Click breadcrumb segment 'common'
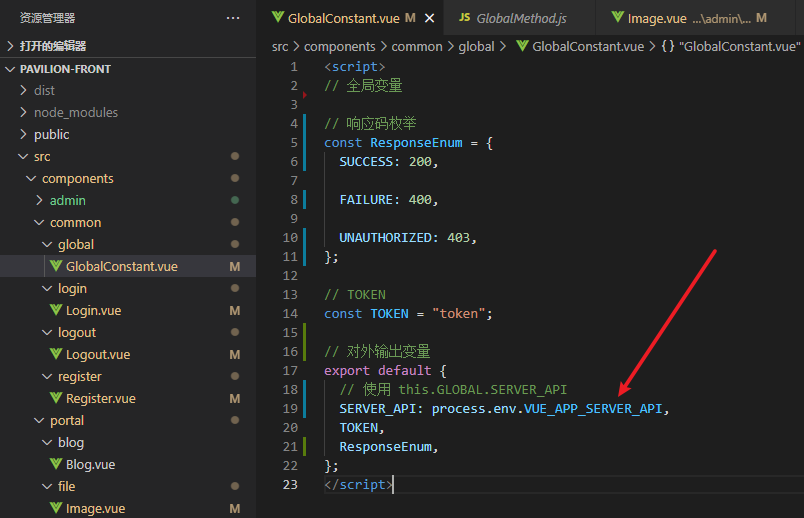The height and width of the screenshot is (518, 804). pos(416,47)
